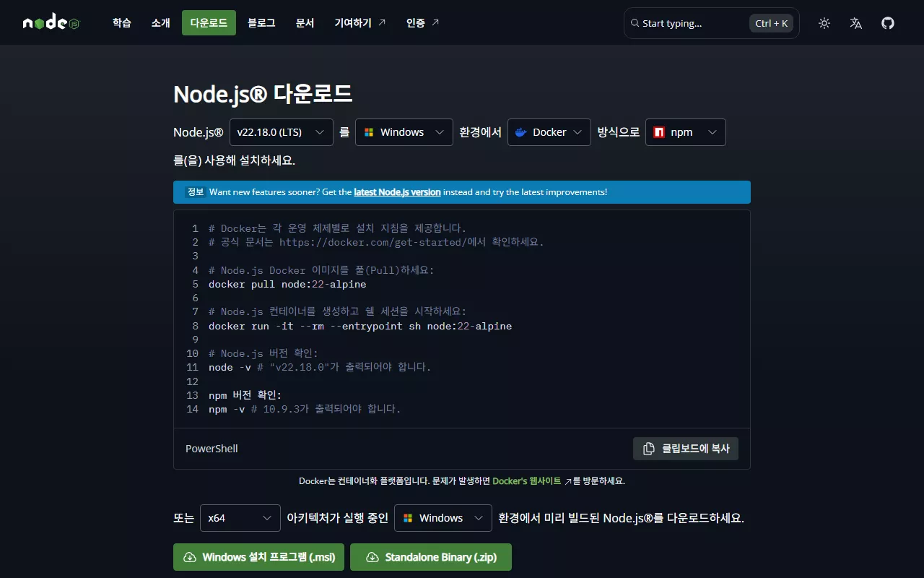Click the PowerShell label below code

212,449
